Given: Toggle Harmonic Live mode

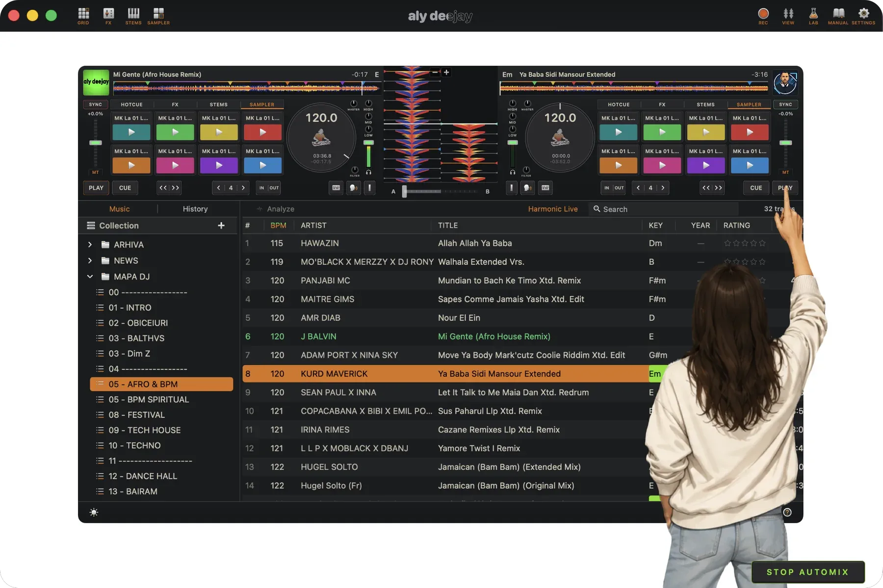Looking at the screenshot, I should point(553,209).
